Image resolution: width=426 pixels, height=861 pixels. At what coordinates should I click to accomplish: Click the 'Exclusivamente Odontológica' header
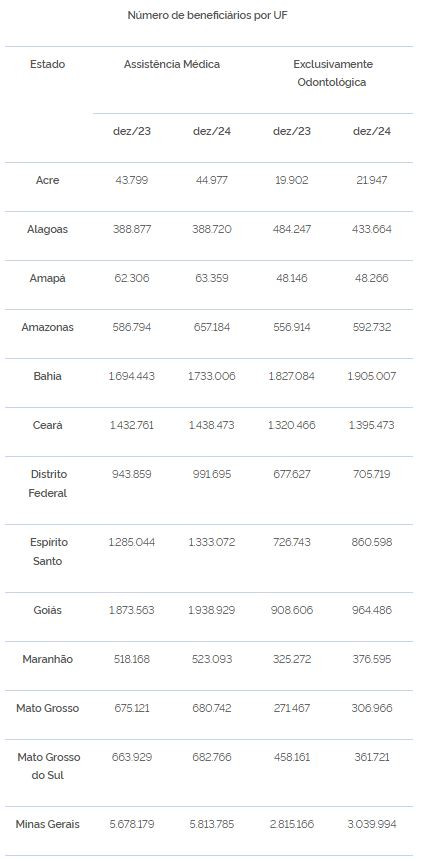[332, 73]
